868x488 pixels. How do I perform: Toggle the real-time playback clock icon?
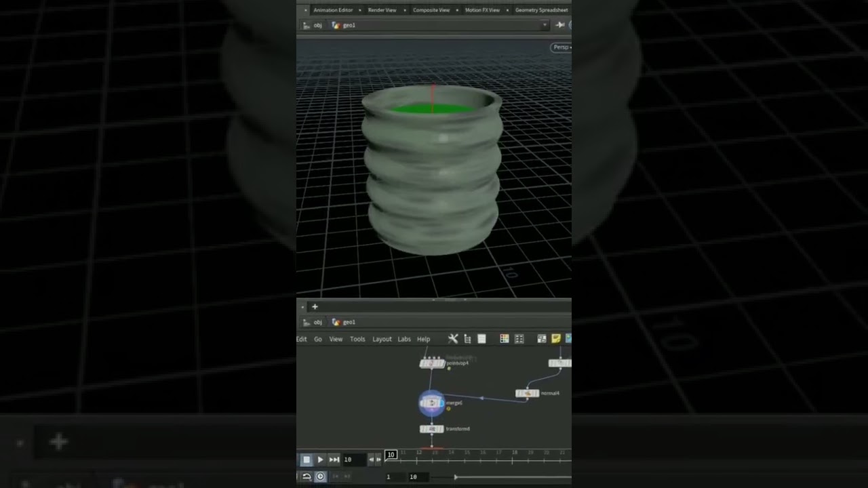click(321, 476)
